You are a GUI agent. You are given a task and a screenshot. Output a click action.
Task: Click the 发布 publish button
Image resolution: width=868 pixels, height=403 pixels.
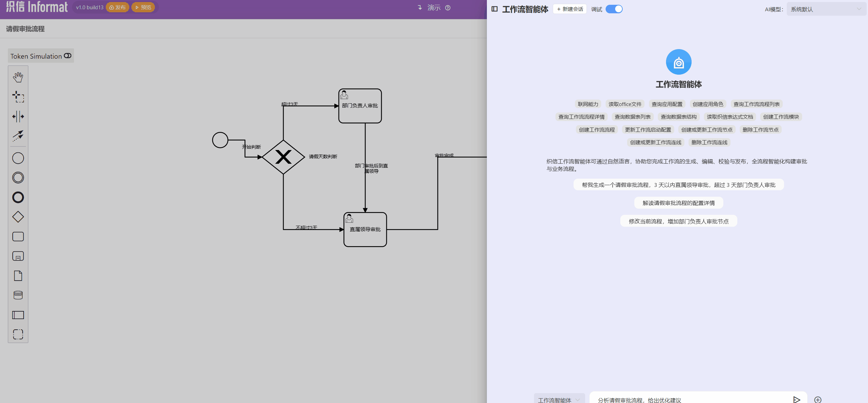pos(117,7)
